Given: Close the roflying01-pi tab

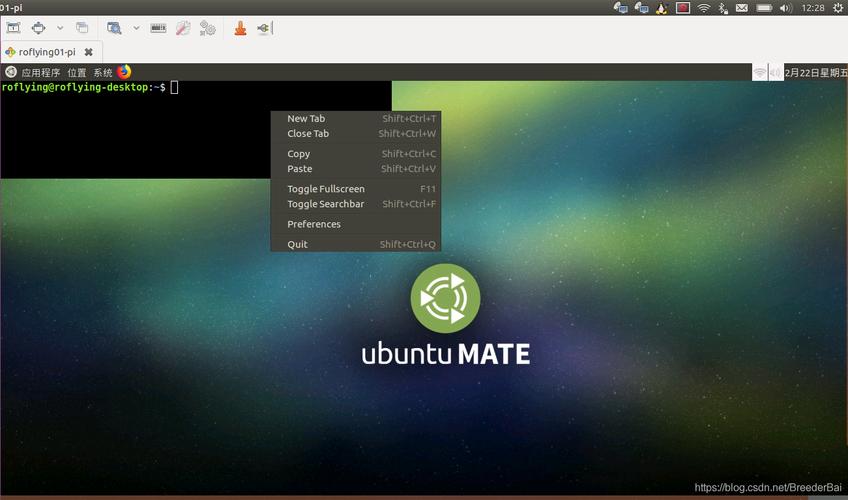Looking at the screenshot, I should [89, 52].
